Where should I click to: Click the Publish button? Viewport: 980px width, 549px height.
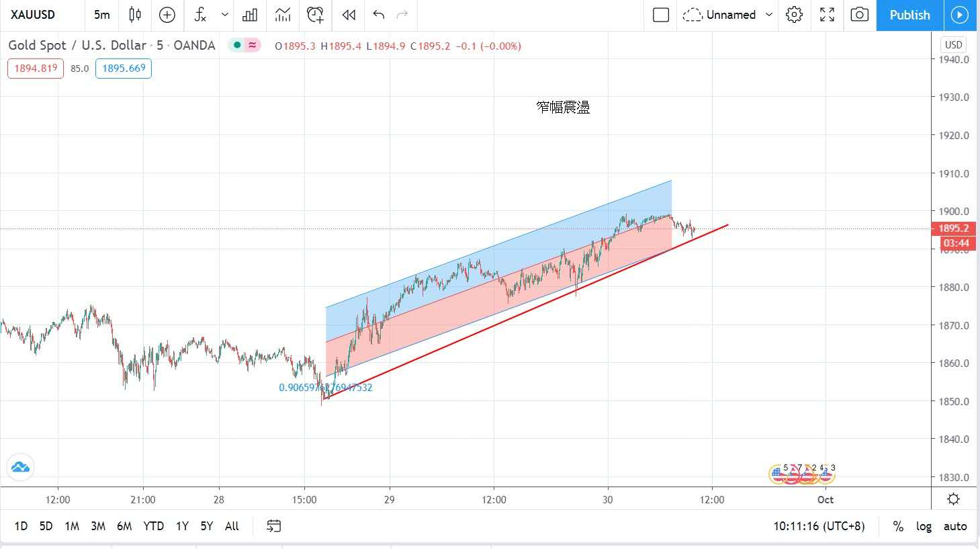coord(909,15)
